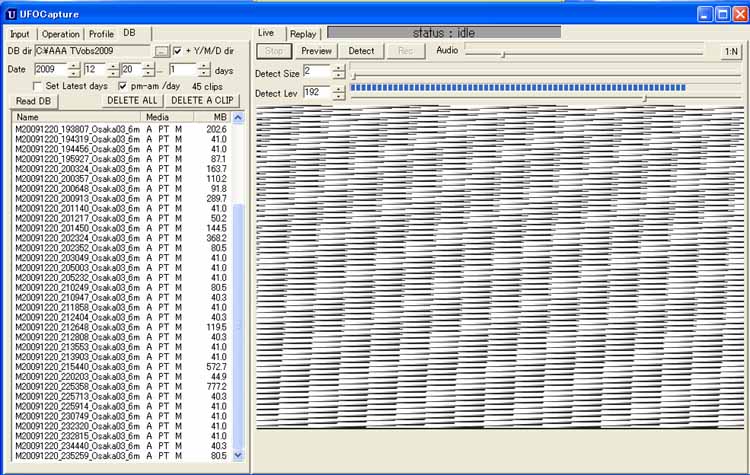The height and width of the screenshot is (475, 750).
Task: Click the DB dir browse button
Action: point(162,51)
